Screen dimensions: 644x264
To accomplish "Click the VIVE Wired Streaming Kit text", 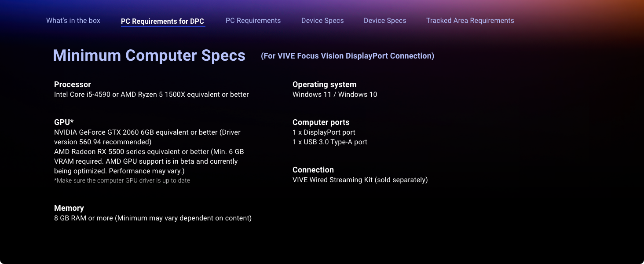I will point(360,180).
